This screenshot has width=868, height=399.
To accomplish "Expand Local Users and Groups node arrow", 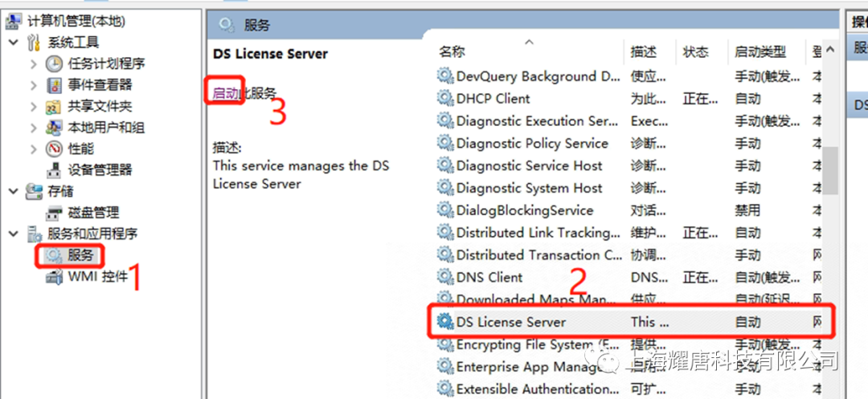I will point(34,128).
